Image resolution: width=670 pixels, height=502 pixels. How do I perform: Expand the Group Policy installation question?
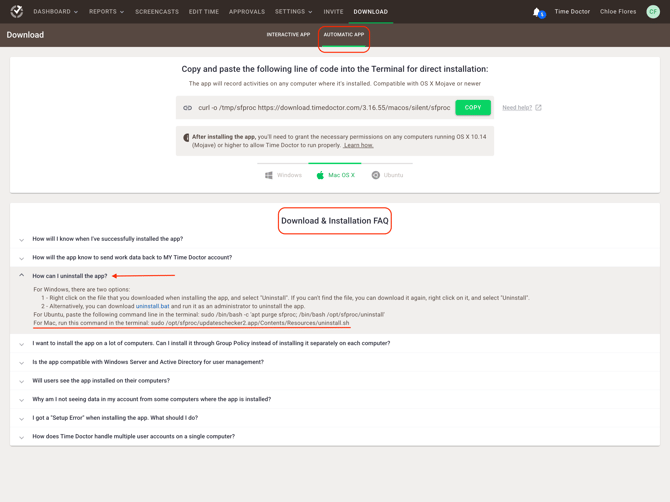(x=335, y=343)
